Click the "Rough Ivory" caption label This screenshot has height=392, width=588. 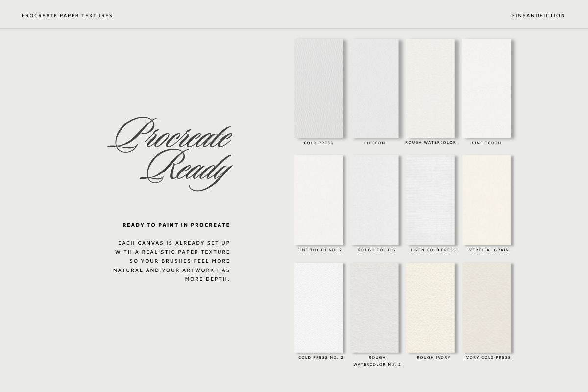[x=434, y=358]
